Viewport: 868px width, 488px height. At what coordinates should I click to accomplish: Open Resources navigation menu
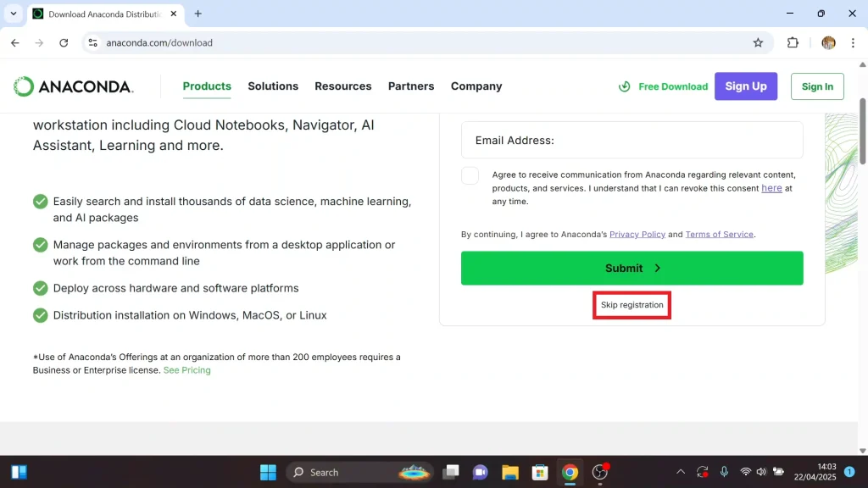(343, 86)
